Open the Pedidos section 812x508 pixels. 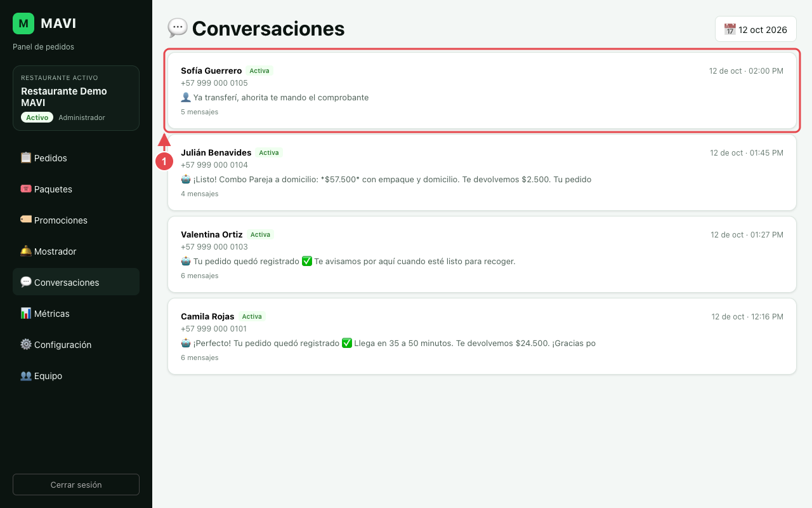point(76,157)
